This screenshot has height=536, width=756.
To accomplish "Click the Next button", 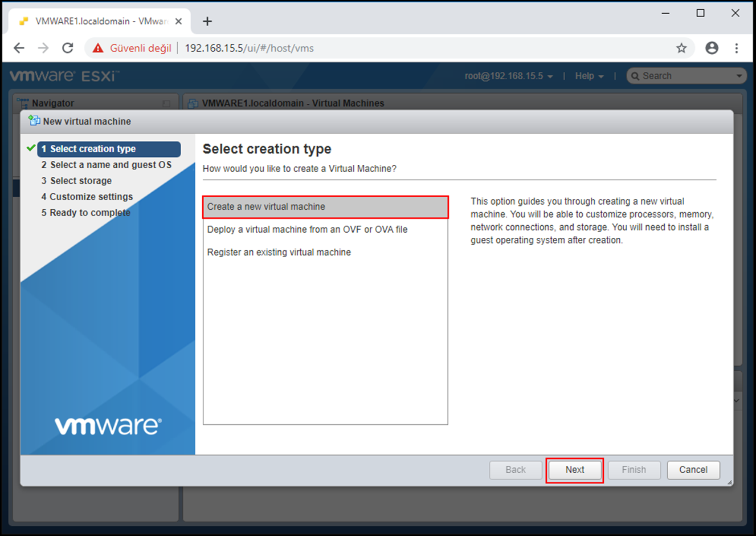I will tap(575, 470).
